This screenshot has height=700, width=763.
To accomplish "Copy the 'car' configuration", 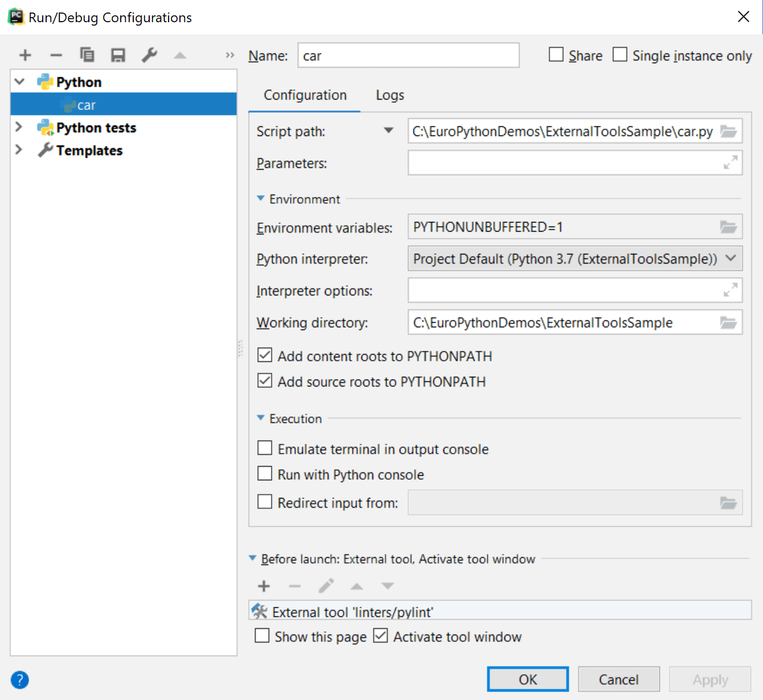I will pos(87,55).
